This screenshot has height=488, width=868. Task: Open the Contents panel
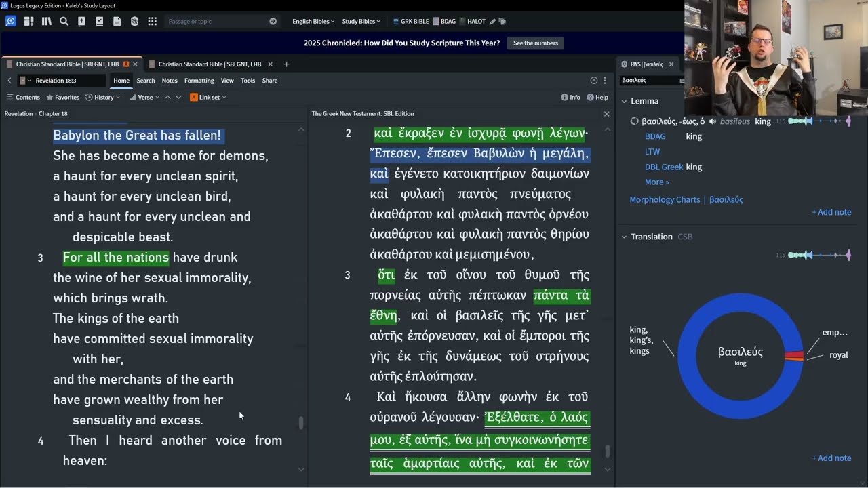coord(23,97)
